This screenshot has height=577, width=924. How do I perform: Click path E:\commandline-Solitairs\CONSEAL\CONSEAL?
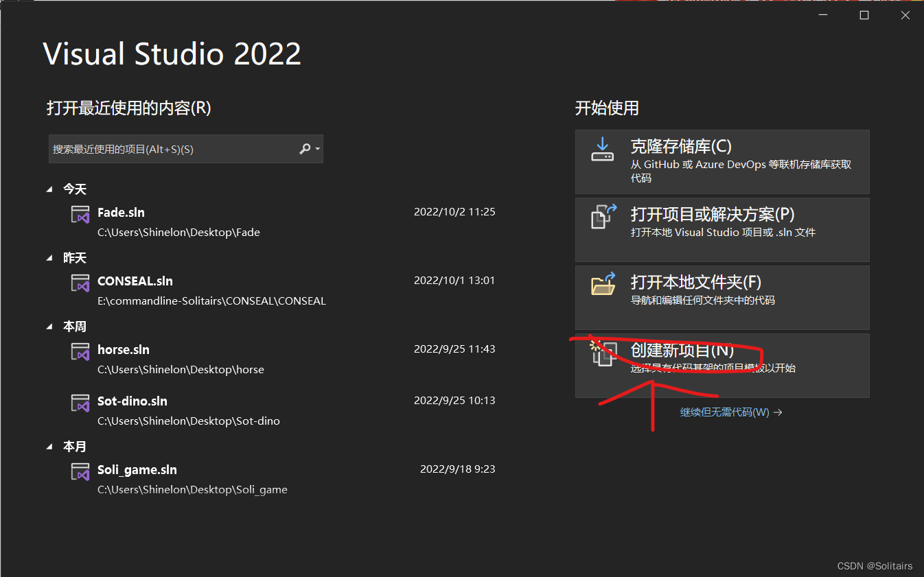[x=211, y=301]
